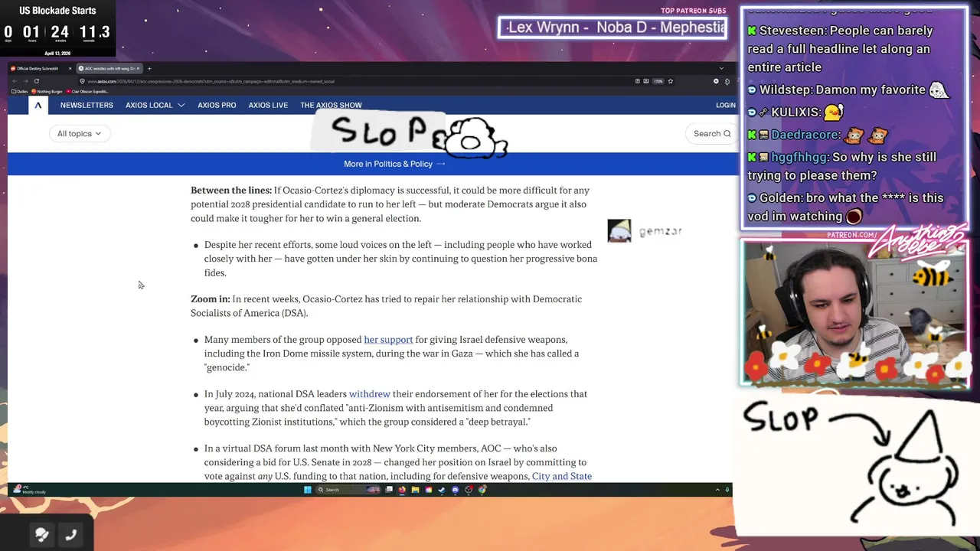
Task: Select hggfhhgg's chat message
Action: (x=842, y=166)
